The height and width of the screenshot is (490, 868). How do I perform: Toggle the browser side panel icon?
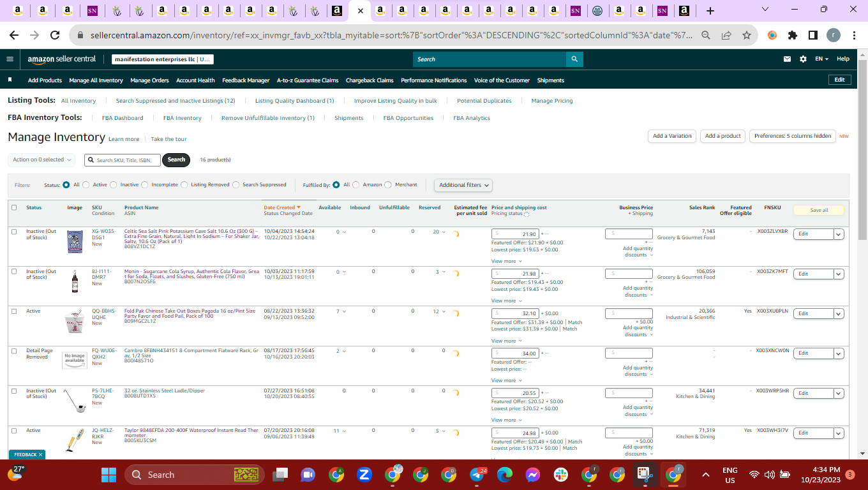coord(813,36)
